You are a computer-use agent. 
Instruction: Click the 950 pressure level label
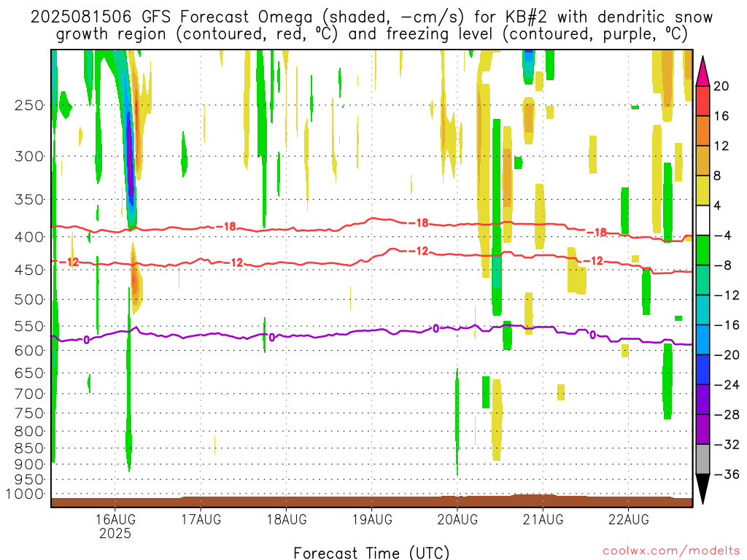29,480
